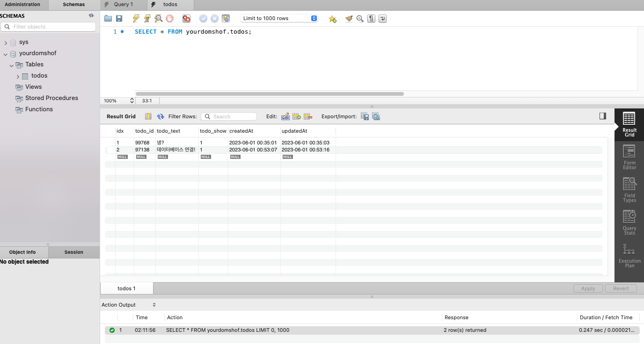This screenshot has width=644, height=344.
Task: Select the cell containing 데이터베이스 연결!
Action: tap(177, 150)
